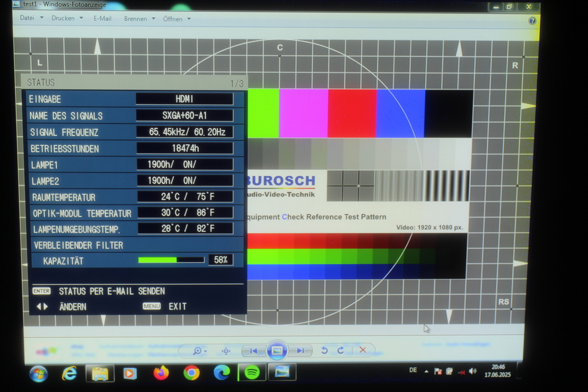Expand the zoom magnifier dropdown arrow
588x392 pixels.
pyautogui.click(x=205, y=351)
